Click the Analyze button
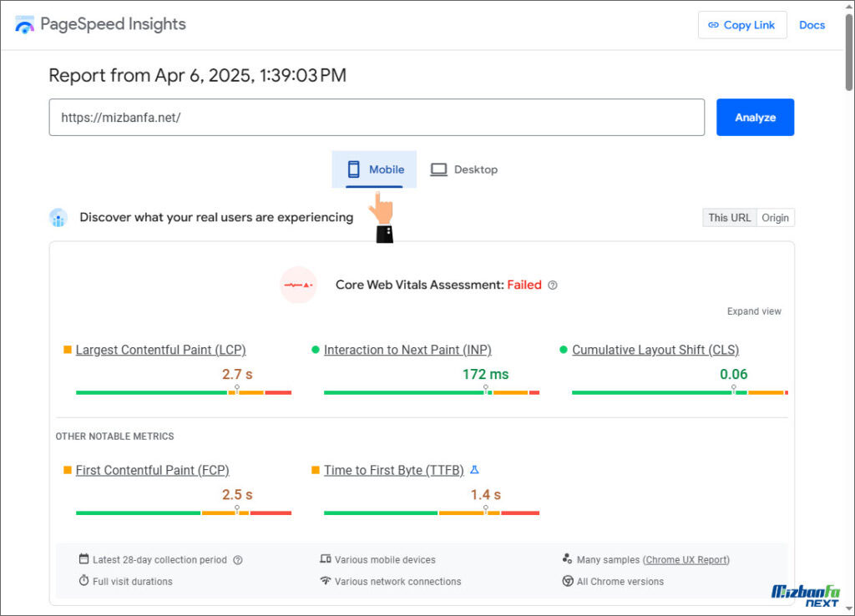Screen dimensions: 855x616 pyautogui.click(x=755, y=117)
